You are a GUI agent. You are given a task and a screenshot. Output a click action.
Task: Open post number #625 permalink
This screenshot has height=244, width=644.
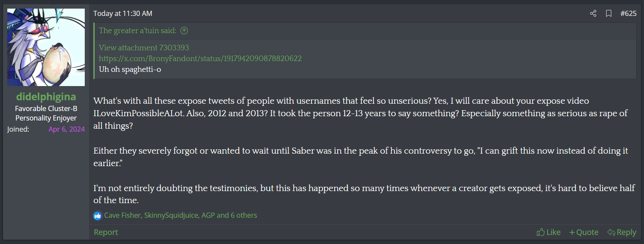pos(629,14)
